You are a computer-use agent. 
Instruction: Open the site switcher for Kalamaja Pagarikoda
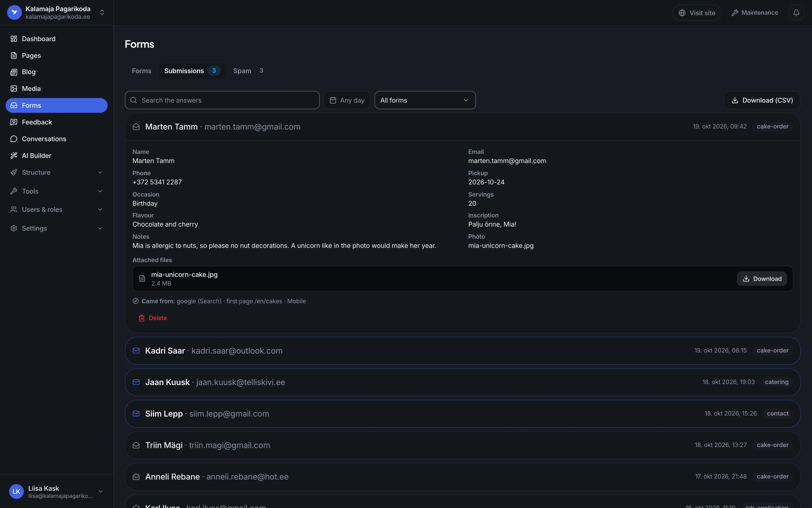(x=56, y=12)
